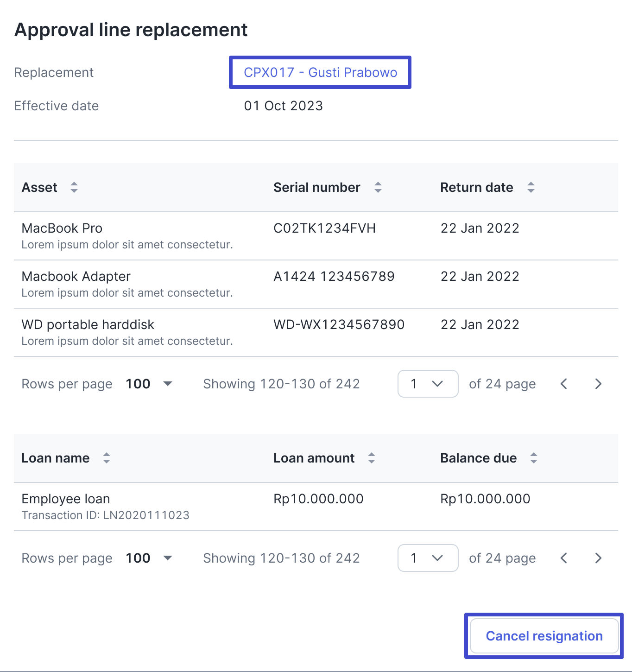
Task: Sort loans by Loan name
Action: (x=106, y=458)
